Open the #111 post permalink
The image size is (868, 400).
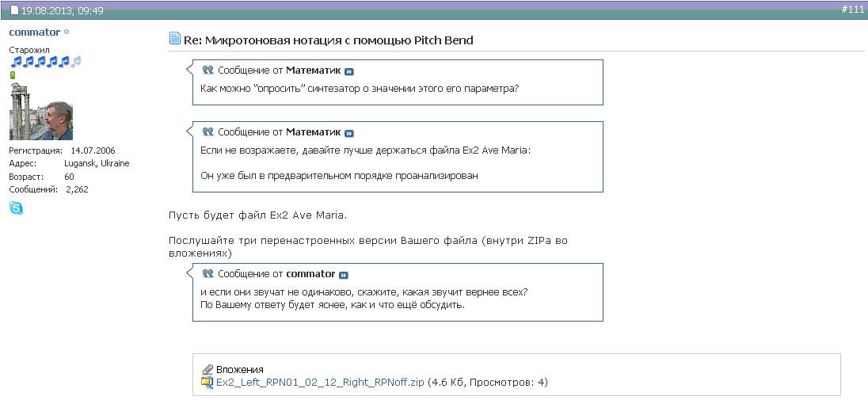[851, 8]
